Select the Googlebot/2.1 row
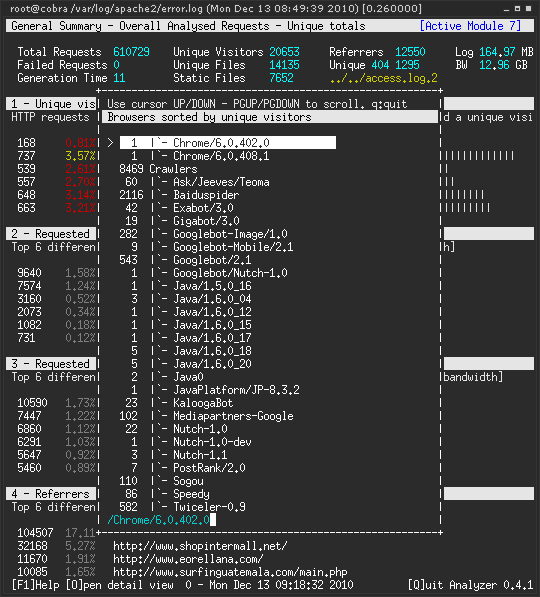Viewport: 540px width, 597px height. click(x=185, y=259)
